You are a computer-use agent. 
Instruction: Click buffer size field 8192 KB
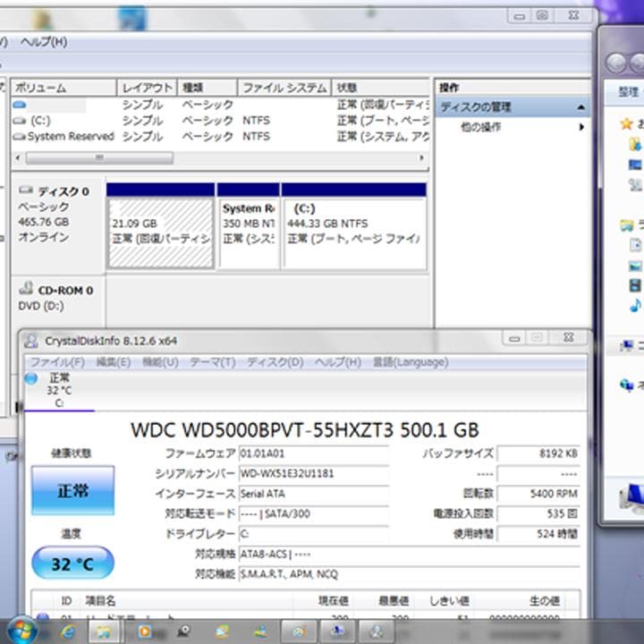[x=538, y=453]
